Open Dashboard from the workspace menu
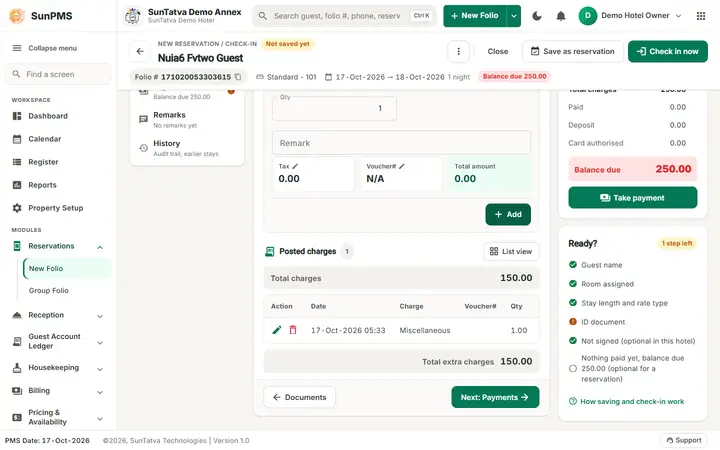 58,116
